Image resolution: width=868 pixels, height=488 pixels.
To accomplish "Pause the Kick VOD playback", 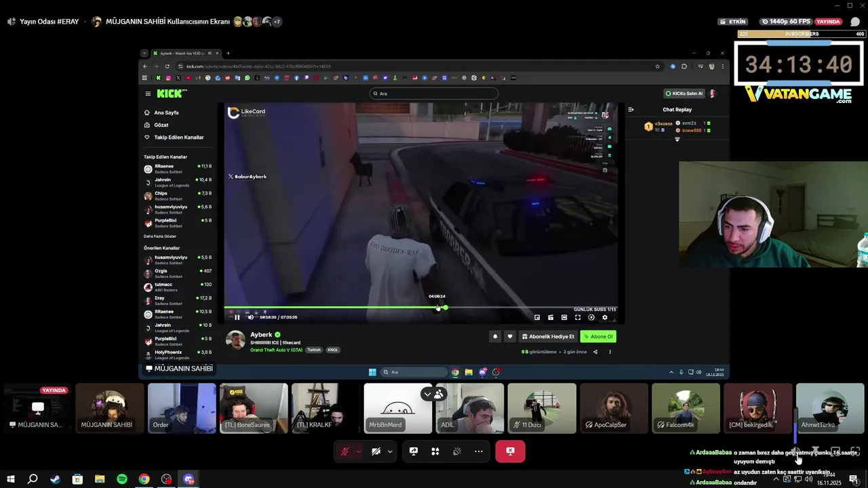I will pos(237,317).
